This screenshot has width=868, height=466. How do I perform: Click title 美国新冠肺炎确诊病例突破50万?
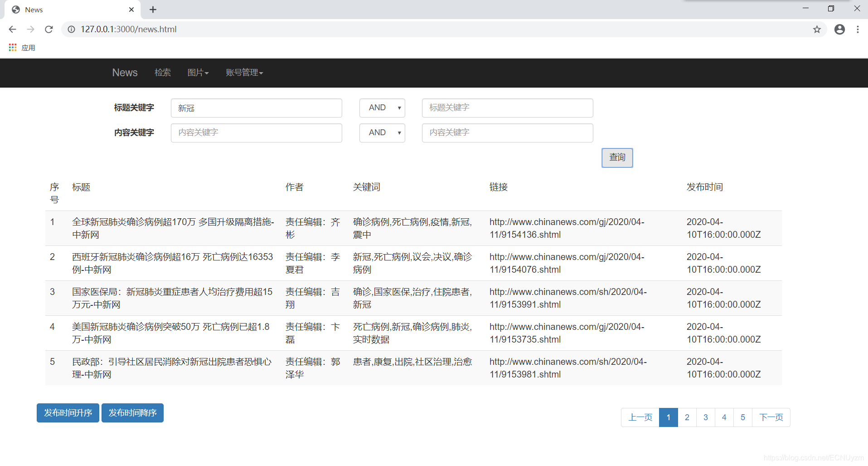pos(171,333)
